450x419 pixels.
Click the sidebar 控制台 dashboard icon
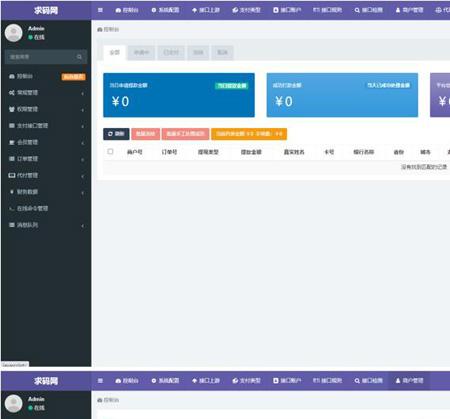(12, 76)
